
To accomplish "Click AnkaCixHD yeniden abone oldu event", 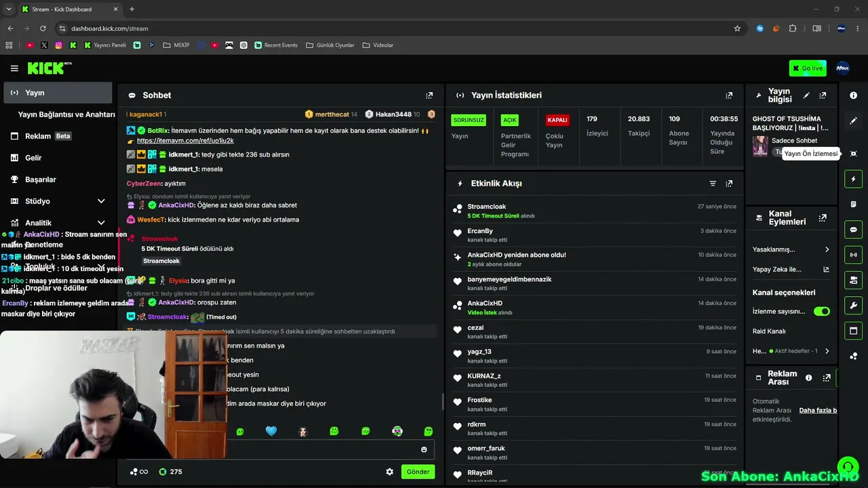I will (595, 259).
